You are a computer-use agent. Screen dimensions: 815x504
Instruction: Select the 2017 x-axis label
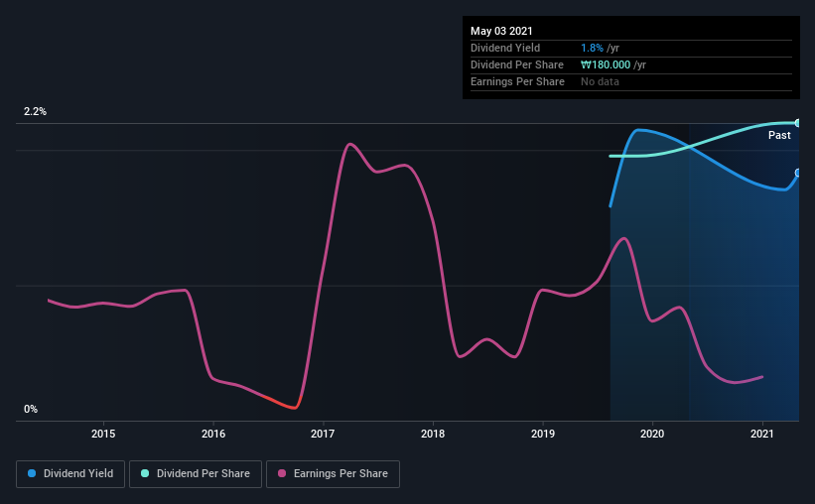323,434
